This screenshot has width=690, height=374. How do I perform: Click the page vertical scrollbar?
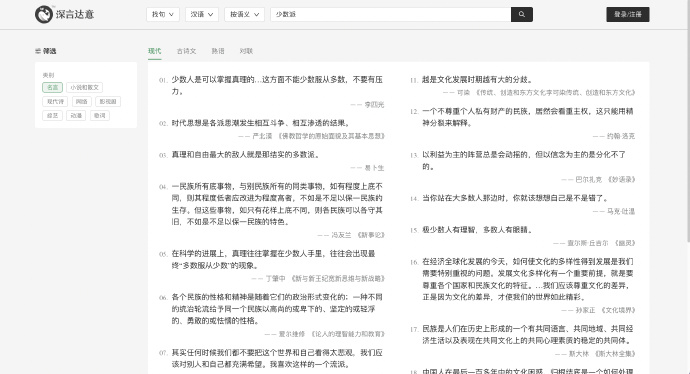688,121
